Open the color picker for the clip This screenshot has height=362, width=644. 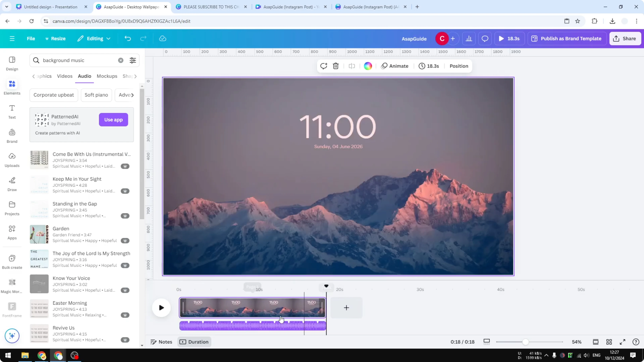click(367, 66)
